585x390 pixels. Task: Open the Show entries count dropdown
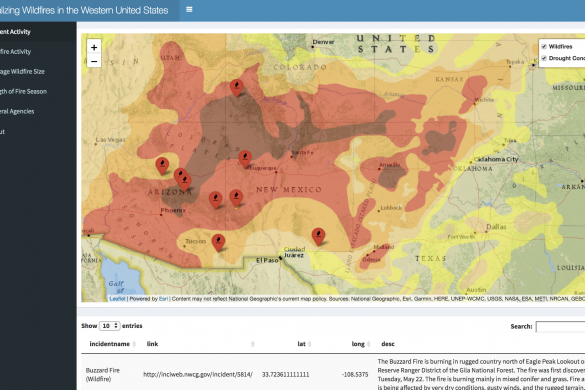point(109,326)
